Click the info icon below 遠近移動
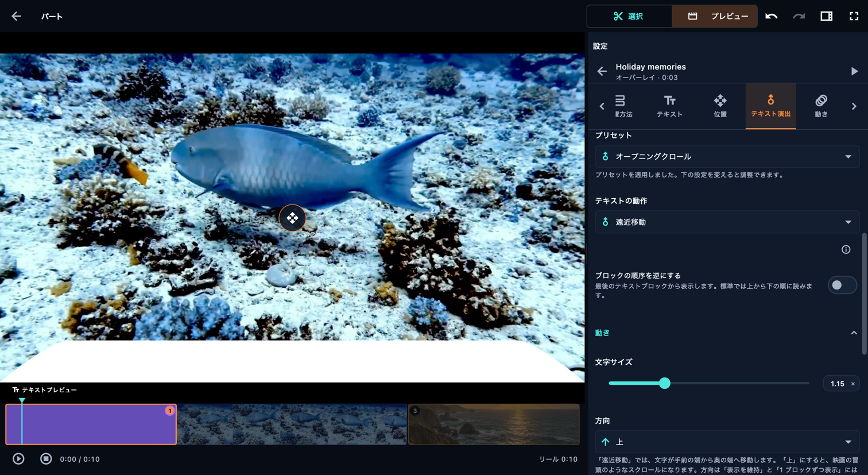The width and height of the screenshot is (868, 475). pyautogui.click(x=846, y=249)
